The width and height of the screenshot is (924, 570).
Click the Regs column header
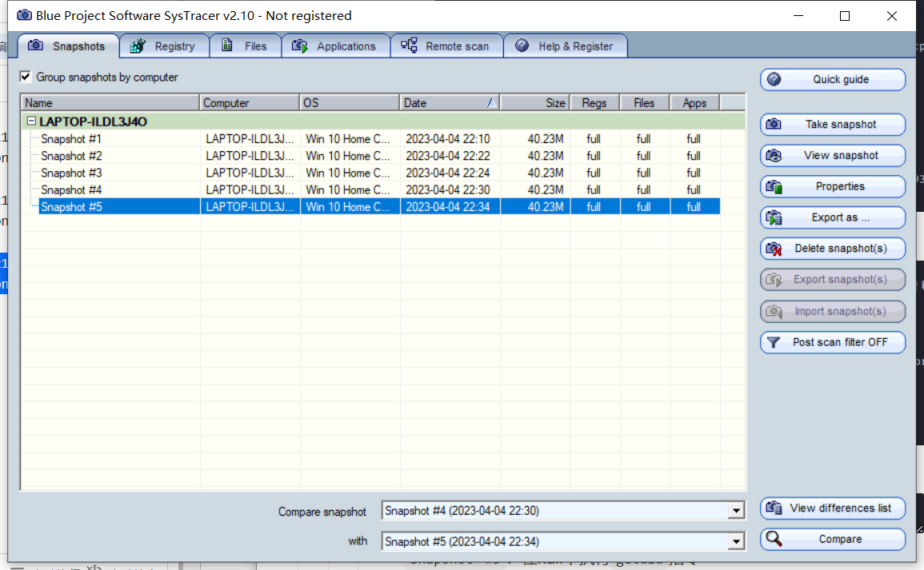tap(594, 102)
